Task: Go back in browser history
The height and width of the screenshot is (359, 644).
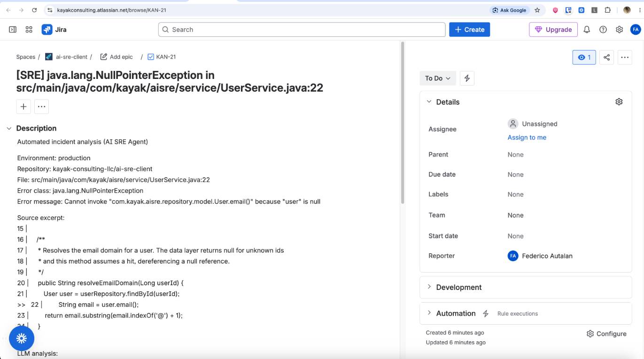Action: point(8,10)
